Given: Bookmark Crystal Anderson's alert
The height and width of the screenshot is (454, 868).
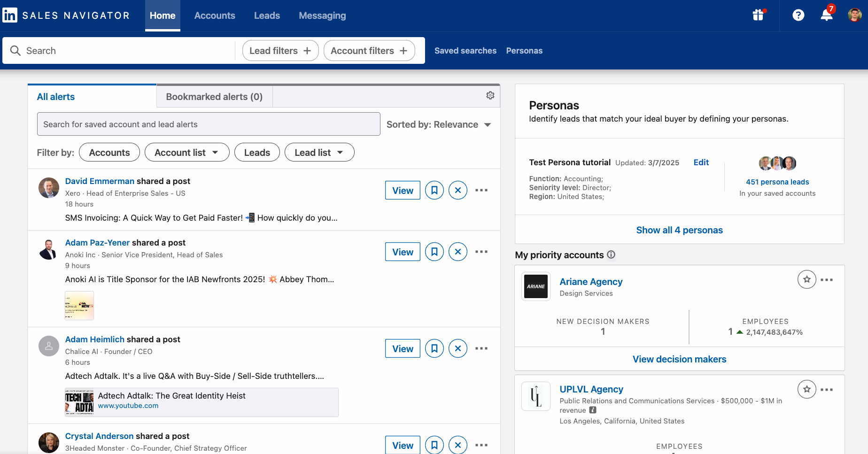Looking at the screenshot, I should point(434,445).
